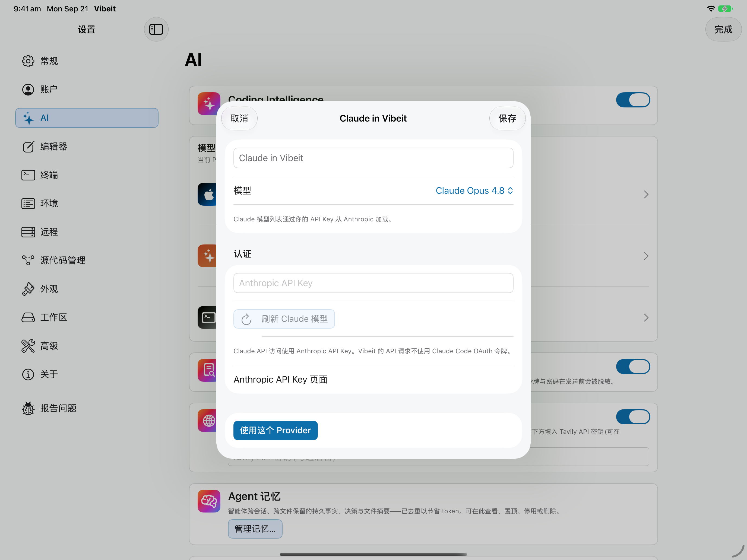Click the 9:41 am clock

point(27,9)
